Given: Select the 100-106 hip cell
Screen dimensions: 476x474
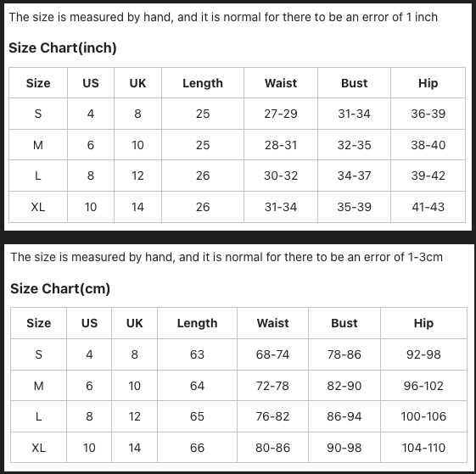Looking at the screenshot, I should coord(423,416).
